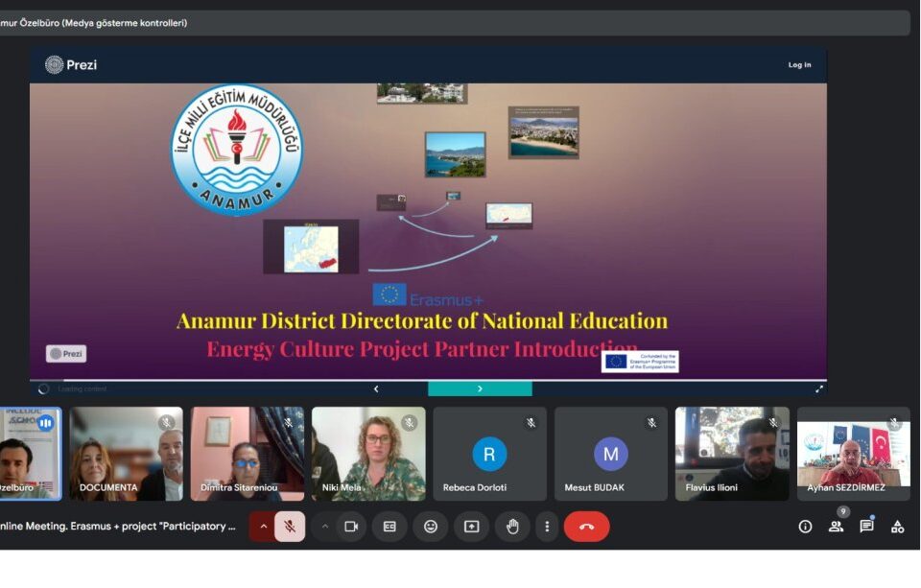
Task: Raise your hand
Action: (512, 527)
